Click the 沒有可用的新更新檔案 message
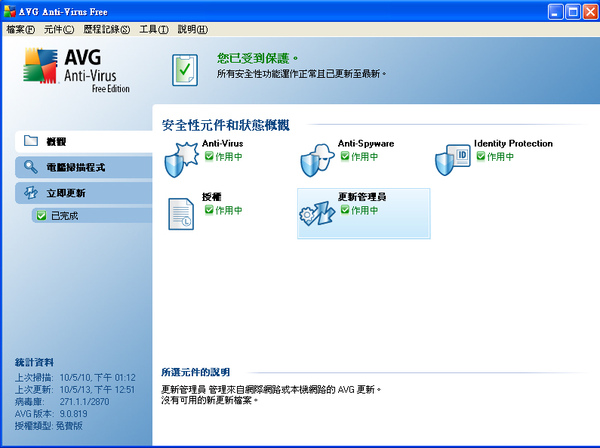Screen dimensions: 600x448 point(209,400)
